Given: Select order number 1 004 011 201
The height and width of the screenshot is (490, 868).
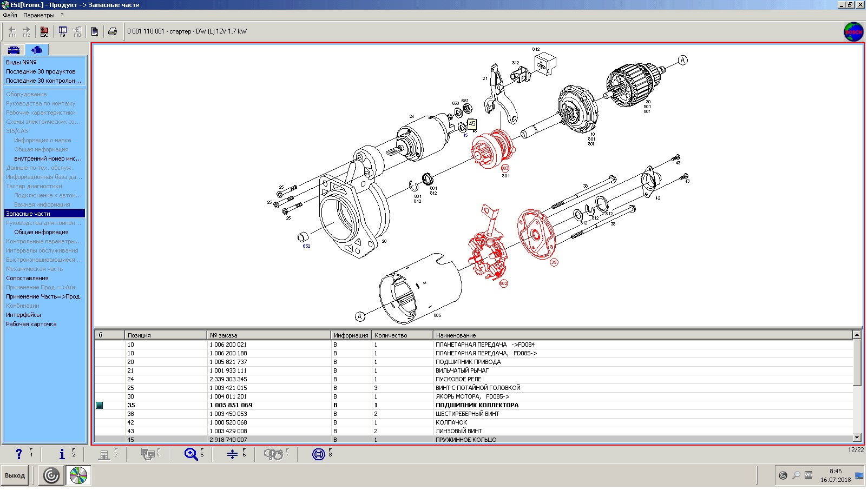Looking at the screenshot, I should [228, 396].
